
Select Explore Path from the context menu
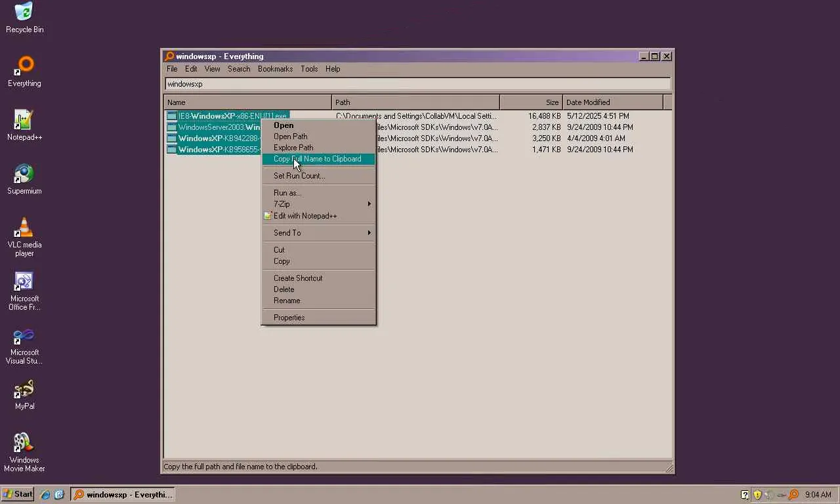[x=318, y=148]
